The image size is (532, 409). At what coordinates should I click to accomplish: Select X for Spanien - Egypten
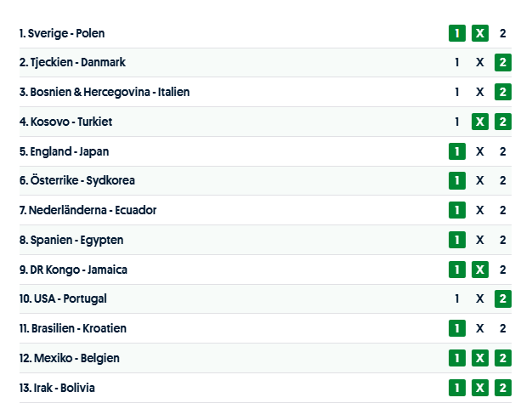480,240
